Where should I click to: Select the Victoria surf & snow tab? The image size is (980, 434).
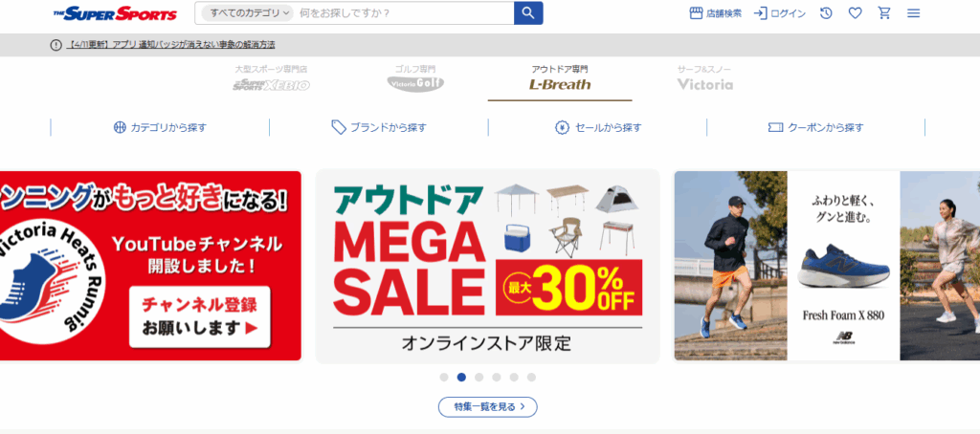704,78
